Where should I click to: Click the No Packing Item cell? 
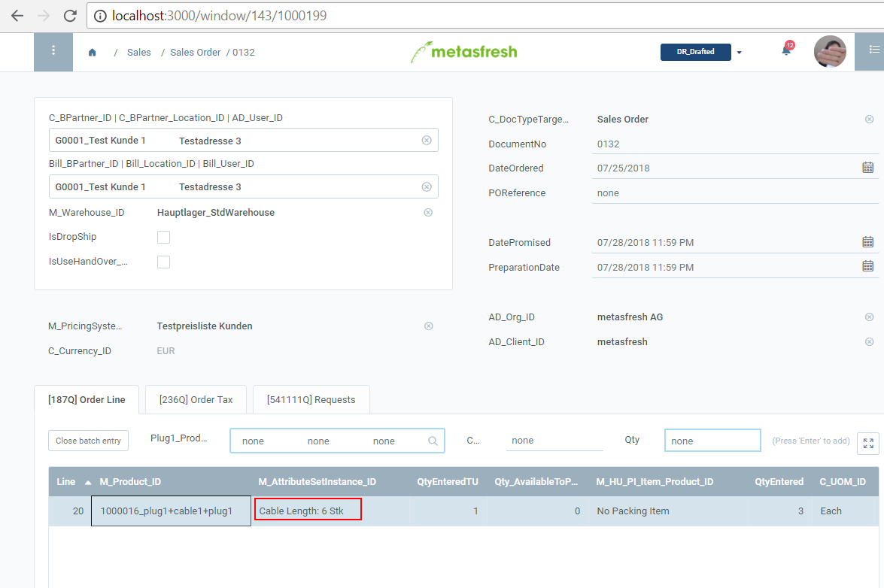coord(668,511)
